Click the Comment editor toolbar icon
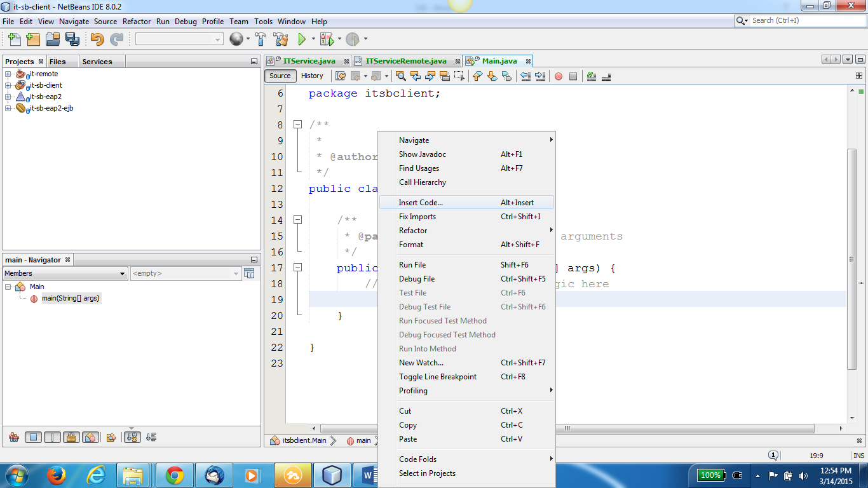Viewport: 868px width, 488px height. point(592,76)
